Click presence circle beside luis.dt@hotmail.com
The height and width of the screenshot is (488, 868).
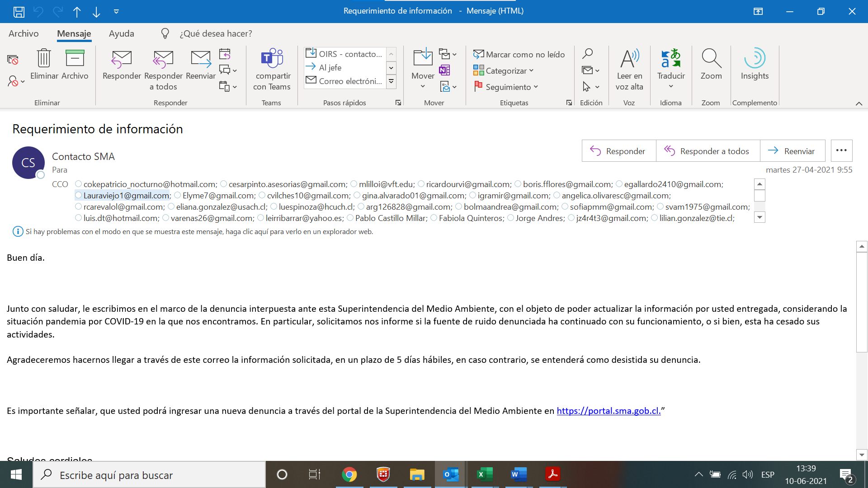point(79,218)
